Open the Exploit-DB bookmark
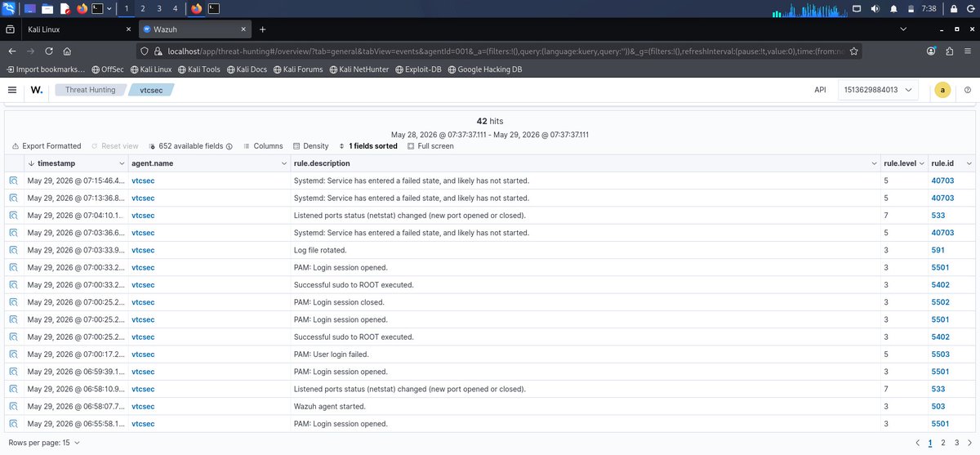Screen dimensions: 980x455 click(418, 69)
